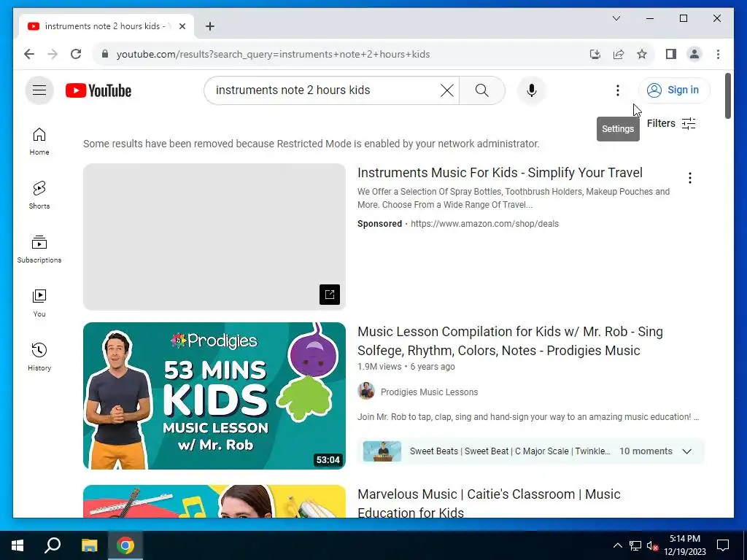Play the 53 Mins Kids Music Lesson thumbnail
Screen dimensions: 747x560
pyautogui.click(x=214, y=396)
